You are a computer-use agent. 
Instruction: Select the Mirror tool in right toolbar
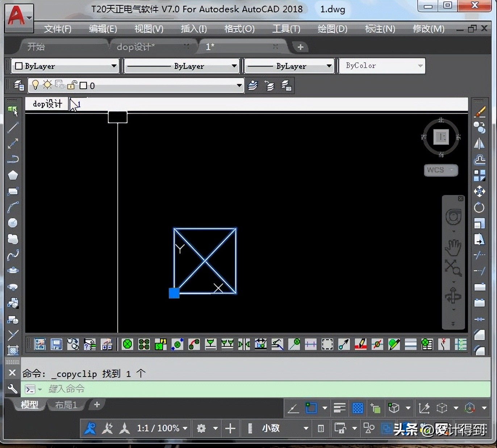click(479, 144)
